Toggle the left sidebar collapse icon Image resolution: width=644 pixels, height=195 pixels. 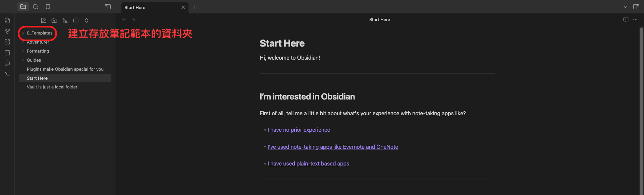[x=108, y=7]
